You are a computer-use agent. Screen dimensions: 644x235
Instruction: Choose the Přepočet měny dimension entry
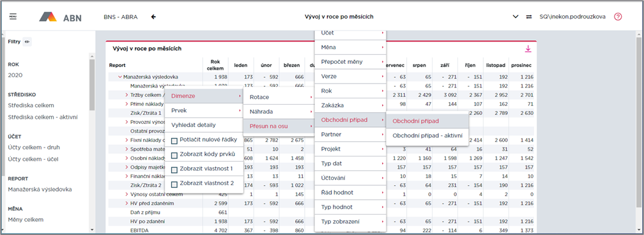point(350,62)
